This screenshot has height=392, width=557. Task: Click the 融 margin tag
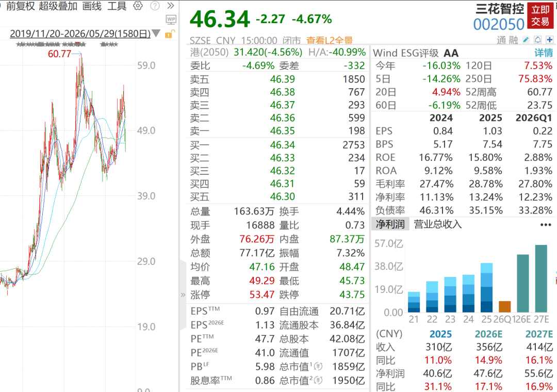(513, 40)
